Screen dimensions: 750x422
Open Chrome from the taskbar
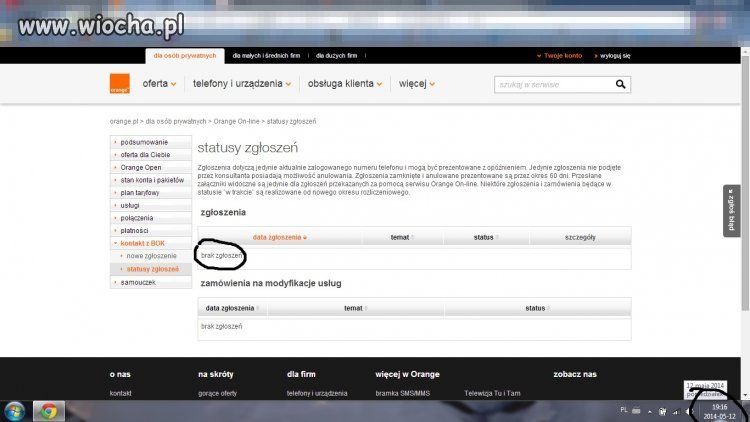(x=49, y=411)
